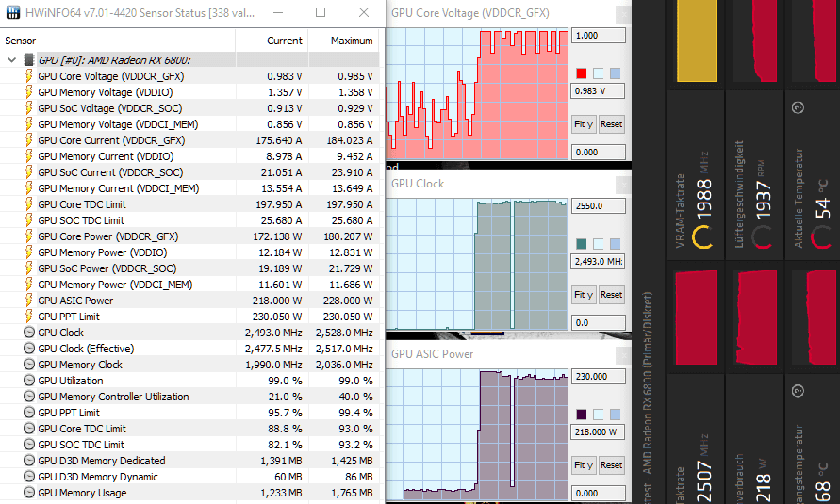Select GPU Core Current maximum 184.023 A

349,140
